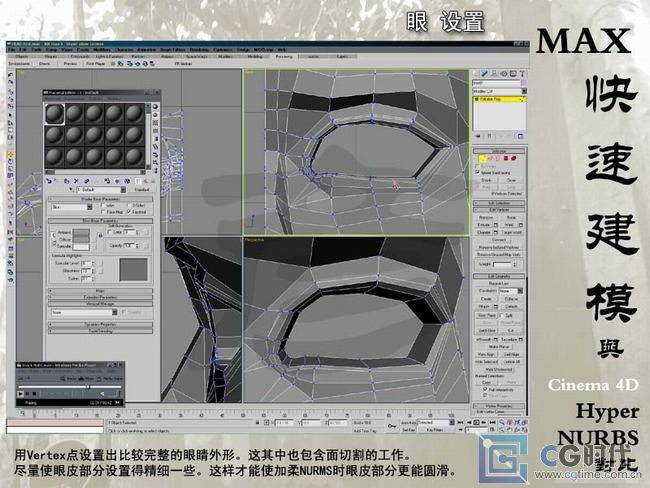Click Sample Type icon in Material Editor

[155, 107]
